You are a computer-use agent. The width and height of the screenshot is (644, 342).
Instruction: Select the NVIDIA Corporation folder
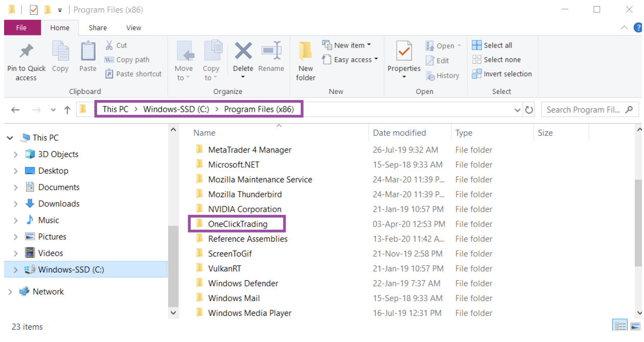(245, 209)
